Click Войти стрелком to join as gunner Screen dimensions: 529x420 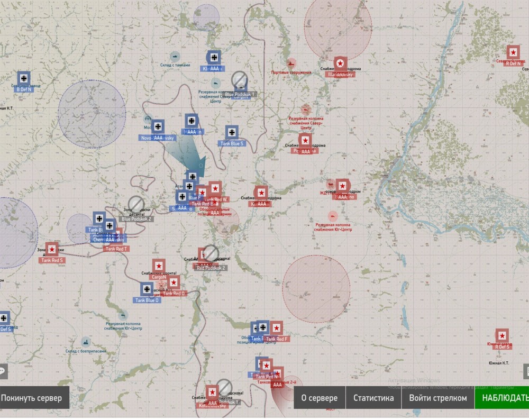[x=438, y=398]
